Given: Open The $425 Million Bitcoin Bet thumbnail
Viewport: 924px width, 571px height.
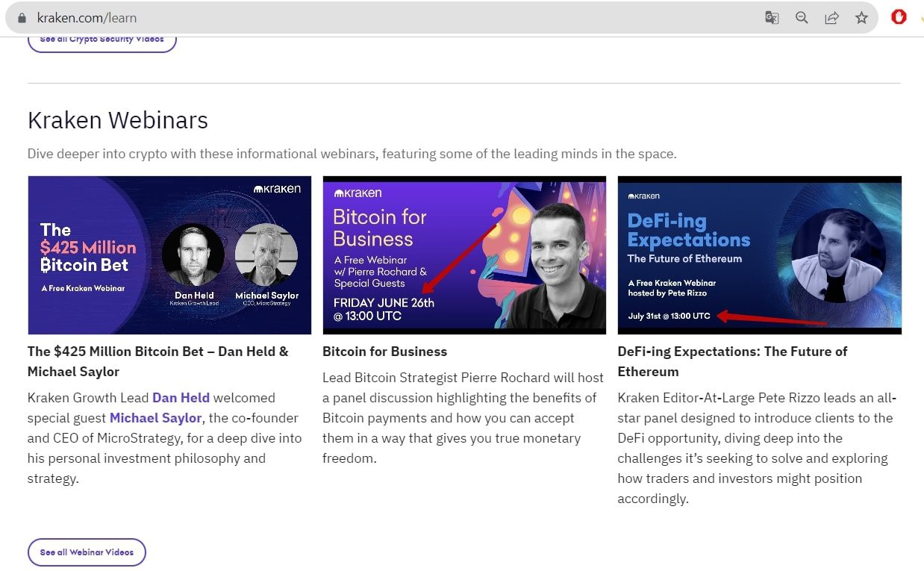Looking at the screenshot, I should click(169, 255).
